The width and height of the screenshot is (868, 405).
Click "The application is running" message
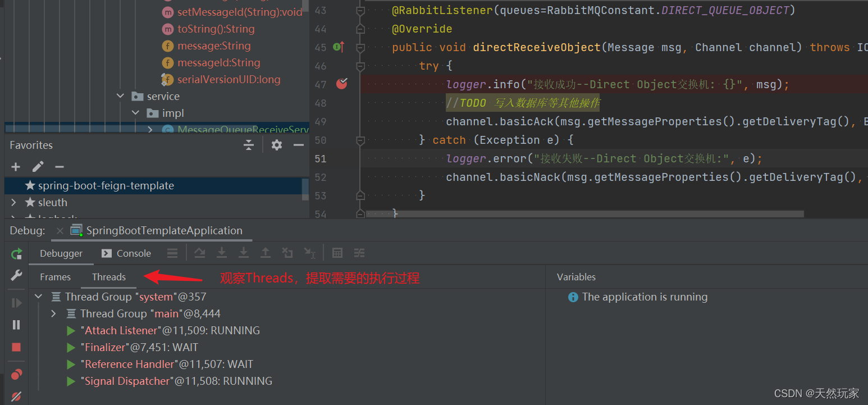tap(645, 297)
